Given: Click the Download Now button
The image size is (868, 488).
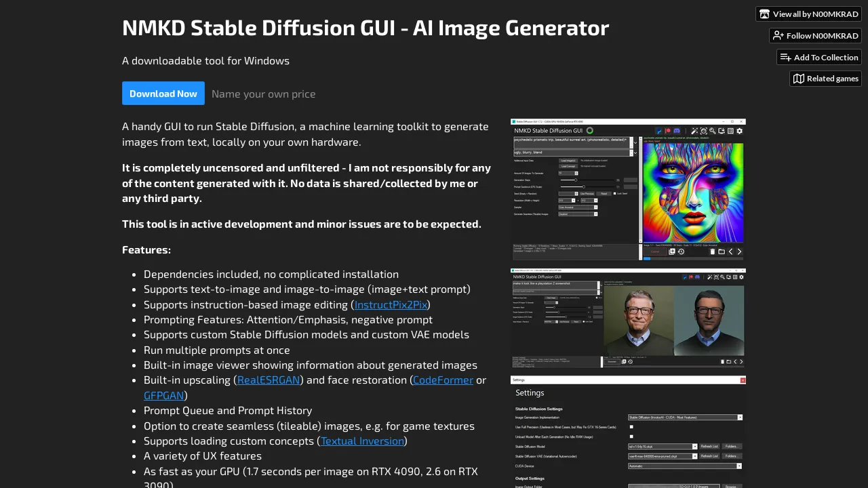Looking at the screenshot, I should (163, 94).
